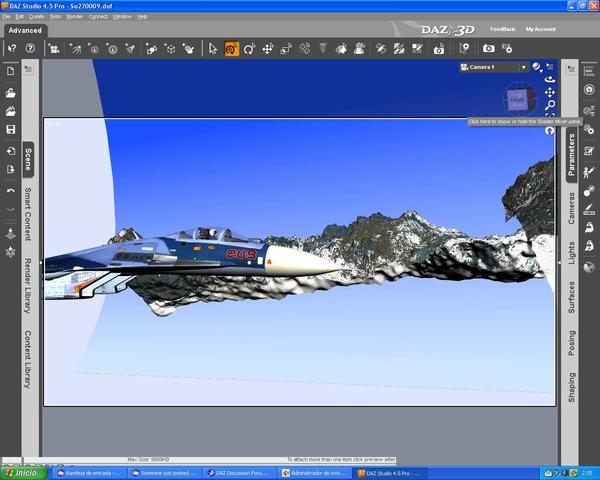This screenshot has width=600, height=480.
Task: Switch to Someone just posted taskbar window
Action: [164, 473]
